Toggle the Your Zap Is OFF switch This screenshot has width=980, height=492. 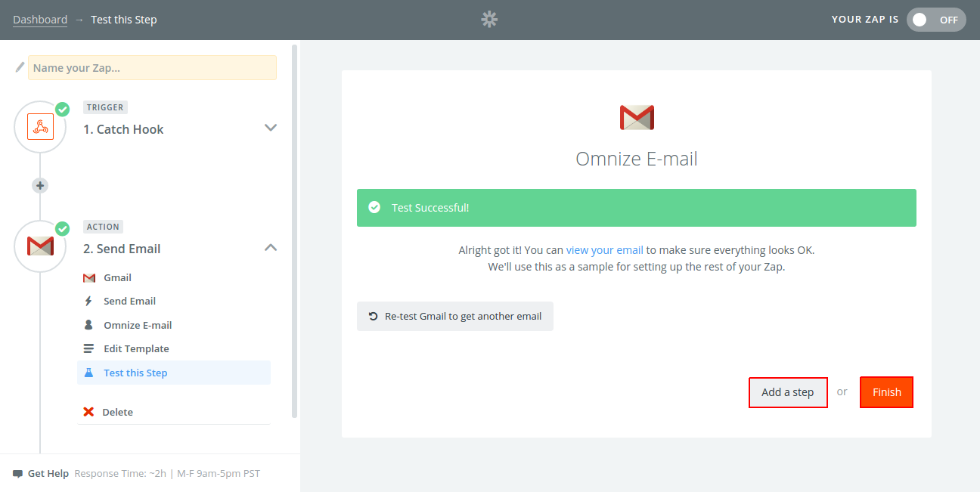(936, 20)
